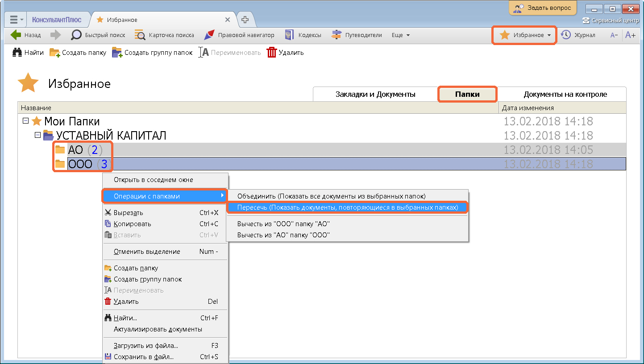The image size is (644, 364).
Task: Click Найти... in the context menu
Action: pyautogui.click(x=166, y=318)
